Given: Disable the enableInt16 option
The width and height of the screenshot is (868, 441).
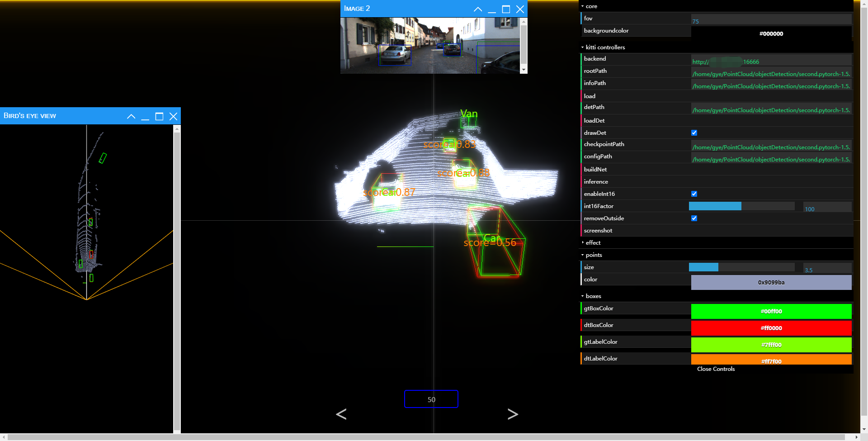Looking at the screenshot, I should pos(694,194).
